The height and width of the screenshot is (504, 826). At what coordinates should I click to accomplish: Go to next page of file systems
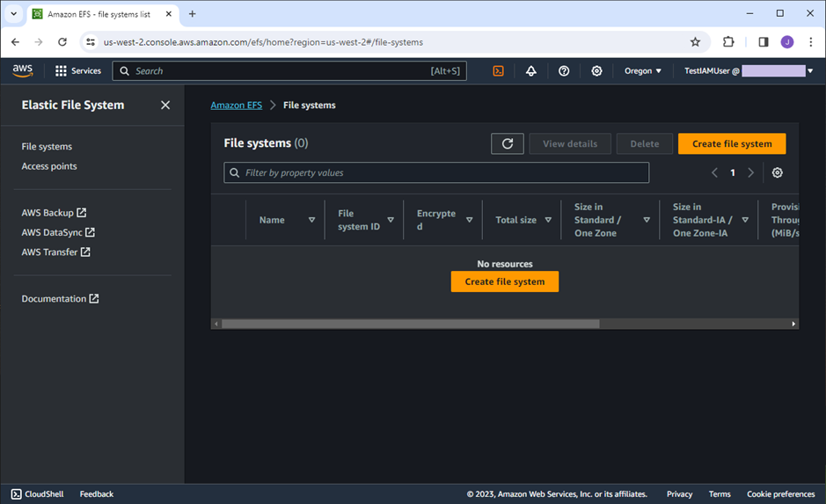(x=750, y=172)
